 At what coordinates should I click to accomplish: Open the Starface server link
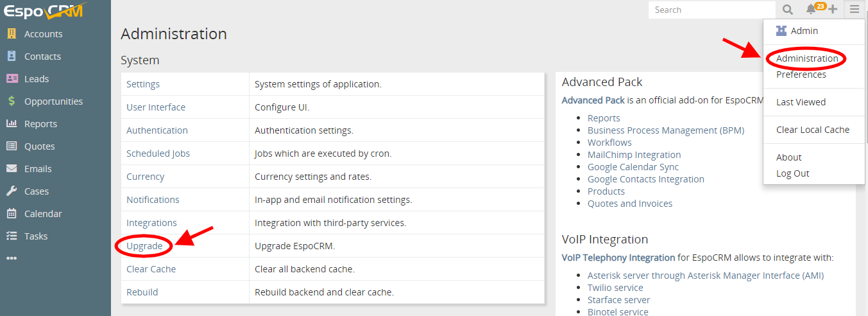[619, 300]
